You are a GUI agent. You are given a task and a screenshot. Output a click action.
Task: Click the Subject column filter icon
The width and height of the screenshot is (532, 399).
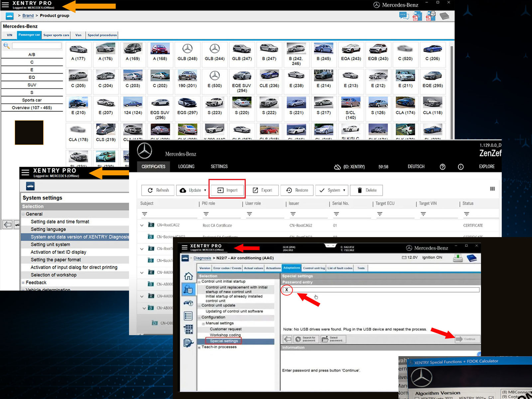tap(144, 214)
